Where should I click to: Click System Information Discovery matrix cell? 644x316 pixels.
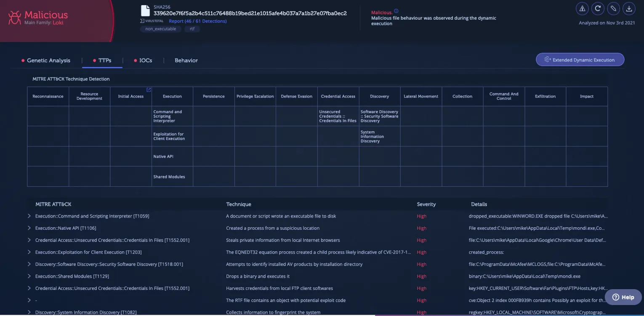click(379, 136)
